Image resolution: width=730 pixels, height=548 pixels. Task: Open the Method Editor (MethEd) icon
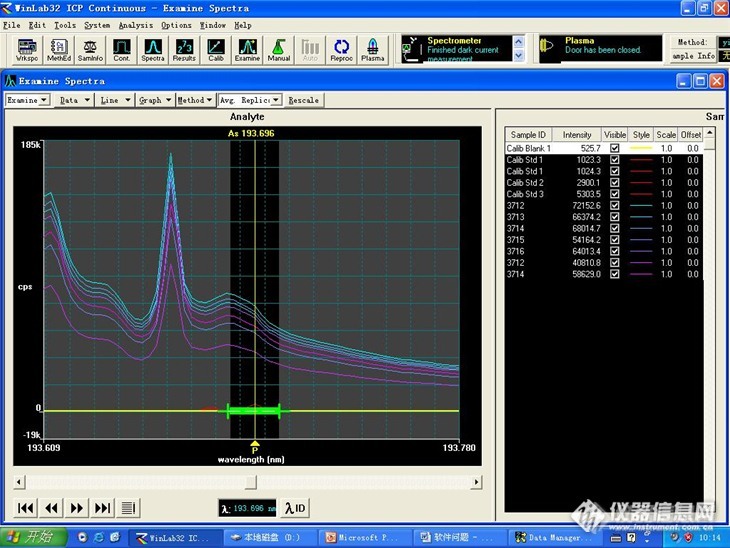[59, 50]
